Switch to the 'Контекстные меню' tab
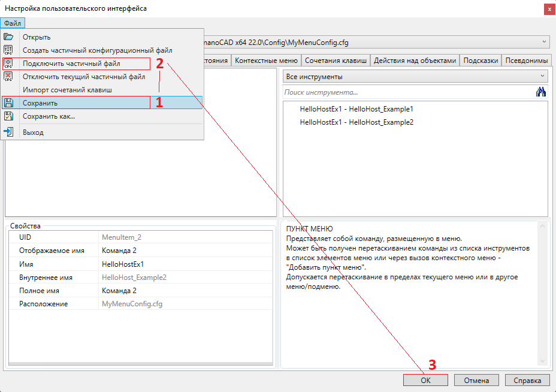This screenshot has height=392, width=556. (x=266, y=61)
